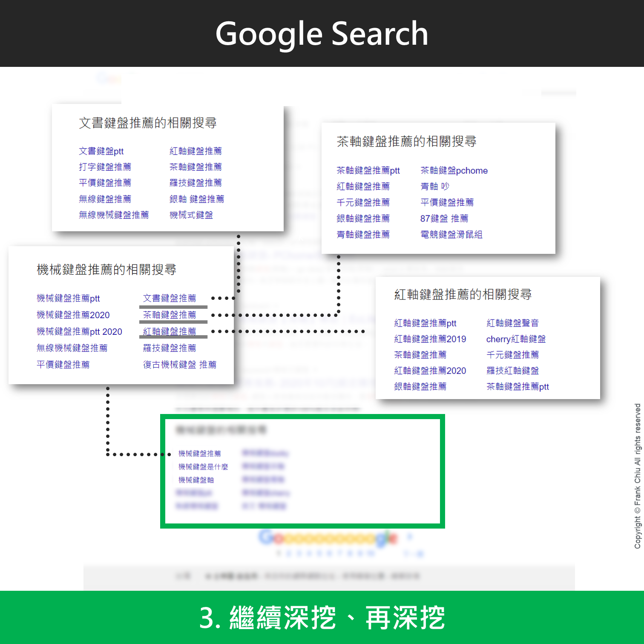
Task: Open the 機械鍵盤推薦2020 link
Action: (73, 315)
